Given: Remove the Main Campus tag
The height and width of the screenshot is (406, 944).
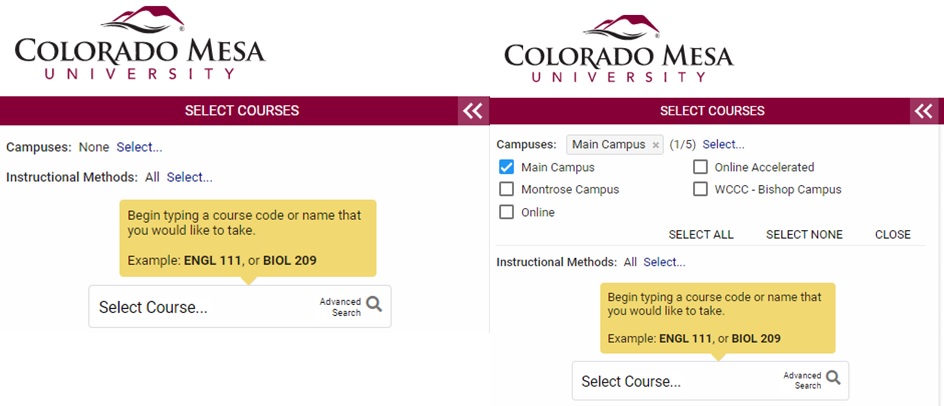Looking at the screenshot, I should point(656,145).
